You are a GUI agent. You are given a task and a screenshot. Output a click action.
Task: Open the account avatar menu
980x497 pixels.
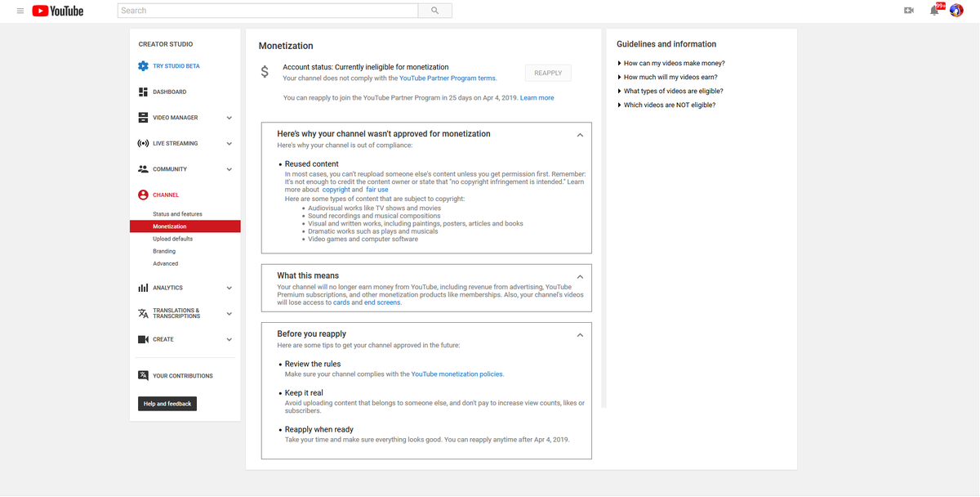(x=956, y=11)
